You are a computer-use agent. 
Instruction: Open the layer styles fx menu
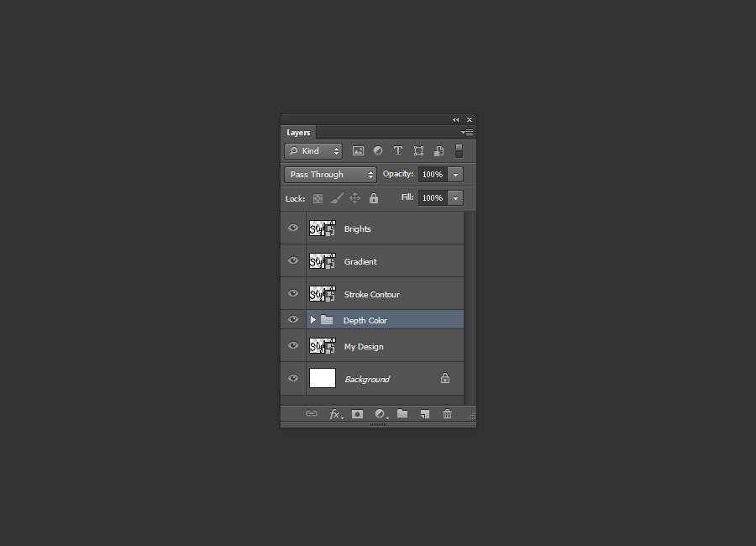coord(336,413)
